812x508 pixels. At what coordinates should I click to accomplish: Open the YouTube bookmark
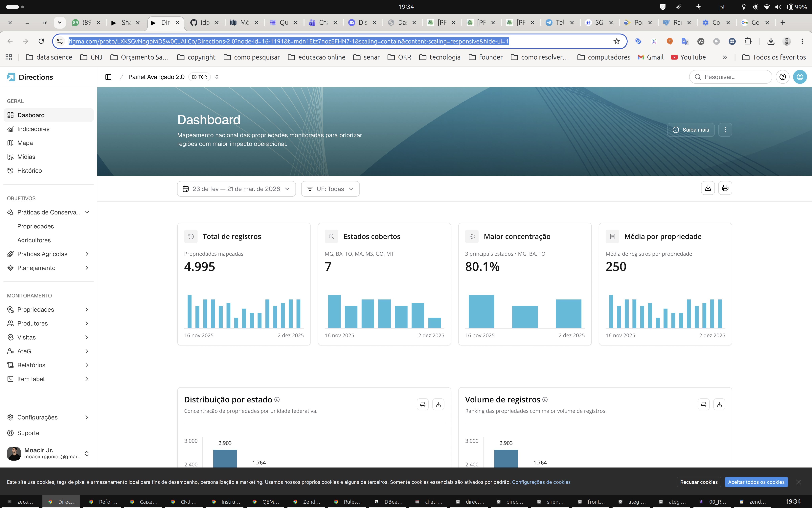(x=688, y=57)
